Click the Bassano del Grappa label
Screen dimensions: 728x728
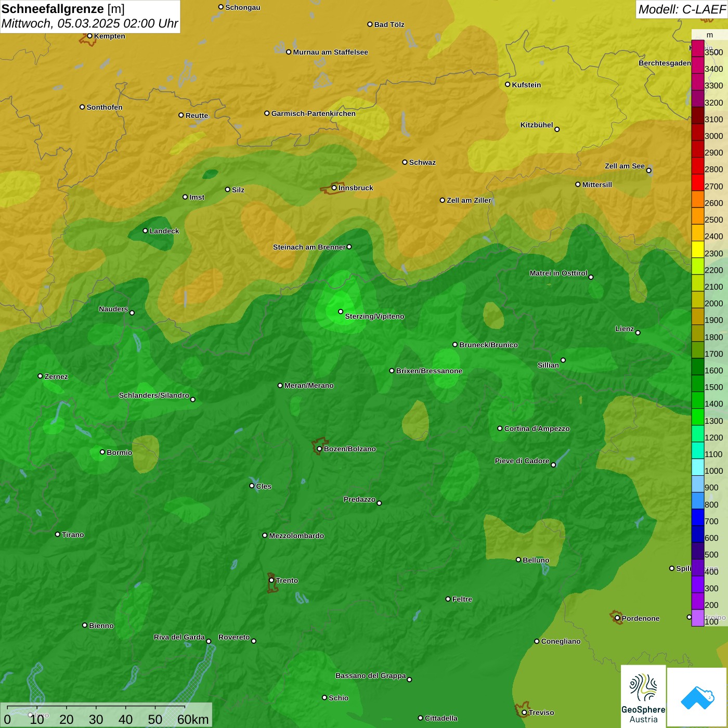[371, 675]
